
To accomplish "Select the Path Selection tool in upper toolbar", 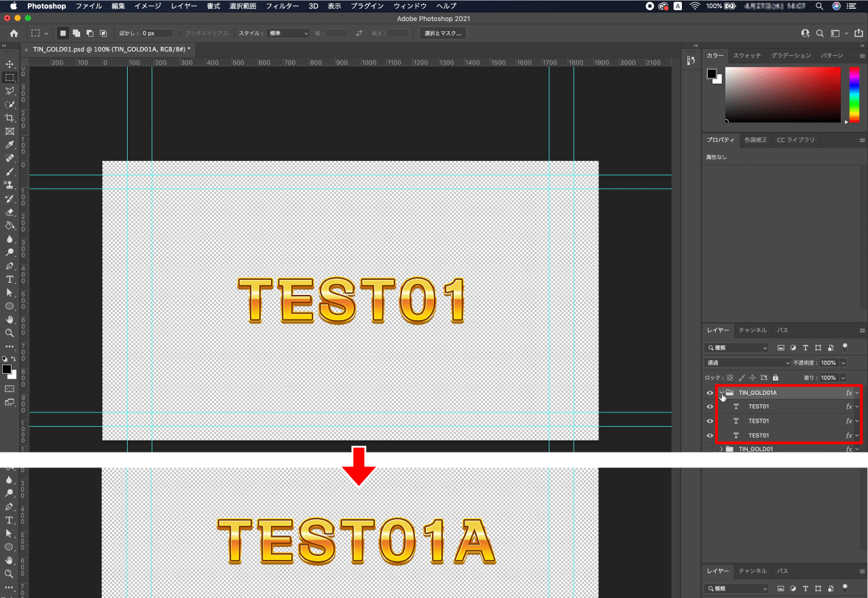I will coord(10,293).
